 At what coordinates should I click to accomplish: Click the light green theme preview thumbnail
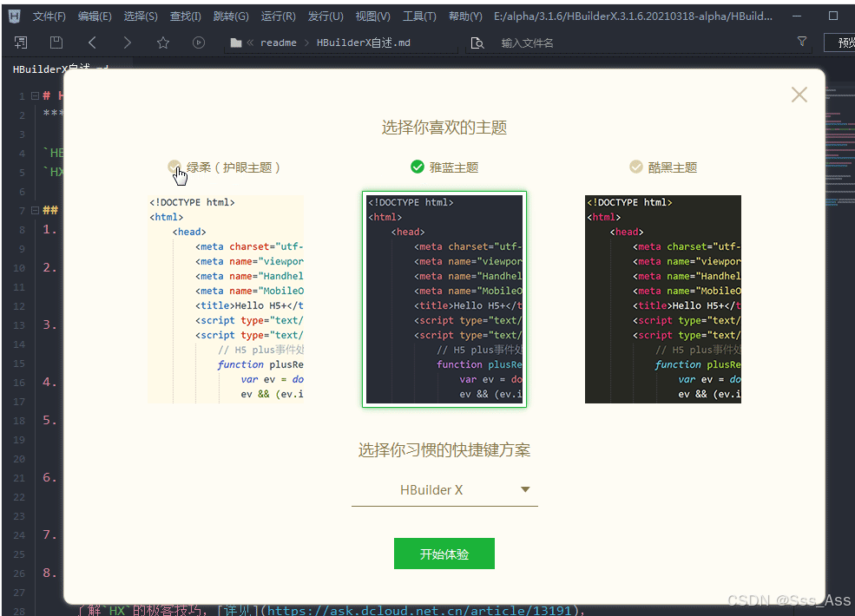[x=226, y=299]
